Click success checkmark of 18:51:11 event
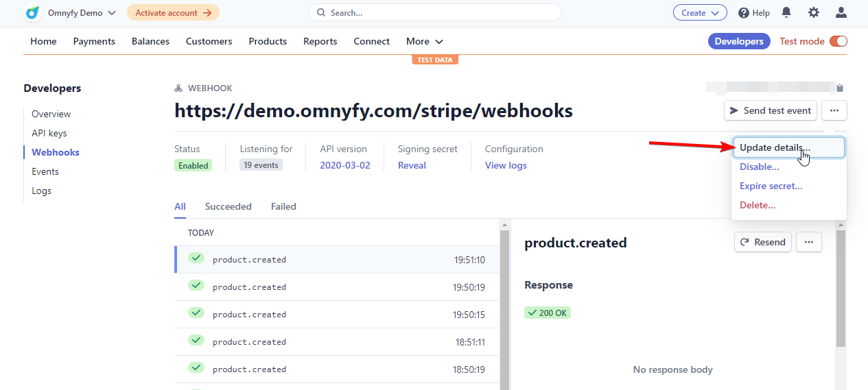This screenshot has height=390, width=868. (196, 340)
